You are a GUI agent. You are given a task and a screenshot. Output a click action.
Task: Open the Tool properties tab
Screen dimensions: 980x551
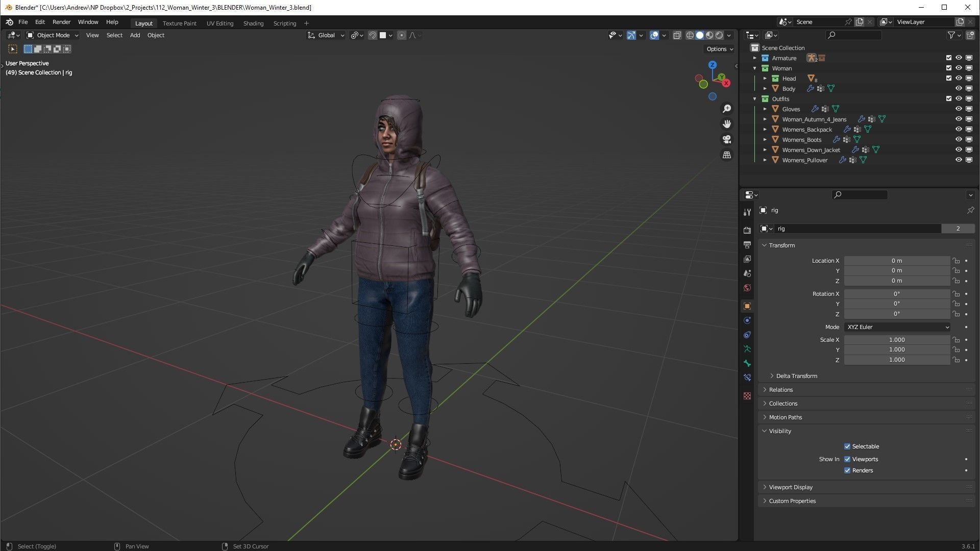click(747, 212)
